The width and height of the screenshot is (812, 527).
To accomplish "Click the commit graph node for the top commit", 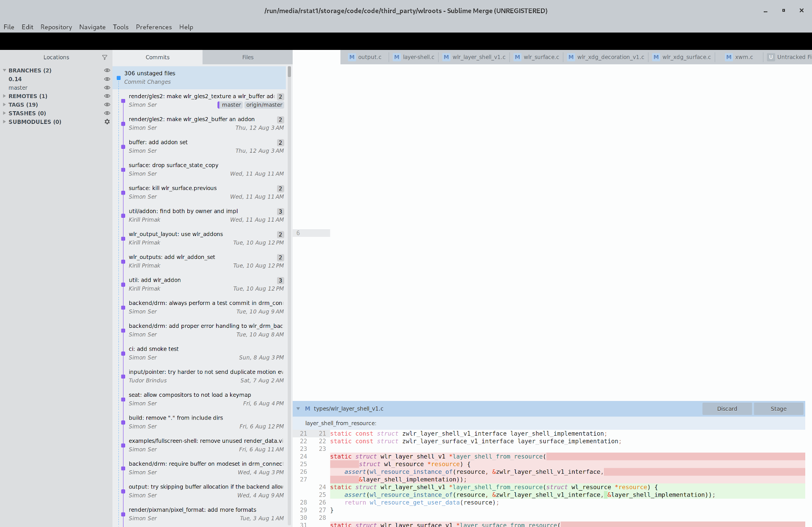I will (123, 101).
